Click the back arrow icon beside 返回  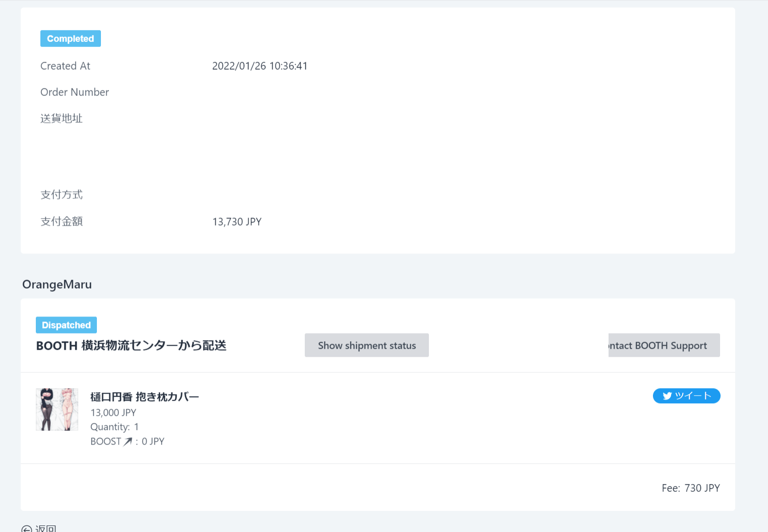click(x=27, y=528)
